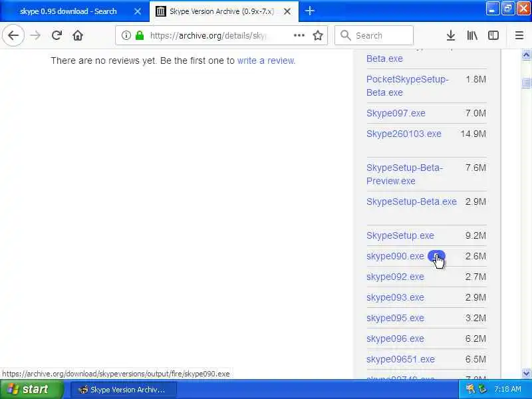Download skype09651.exe

coord(401,359)
